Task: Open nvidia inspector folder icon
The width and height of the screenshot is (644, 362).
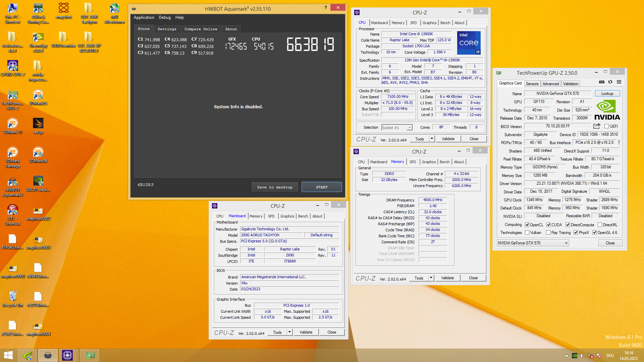Action: (x=38, y=71)
